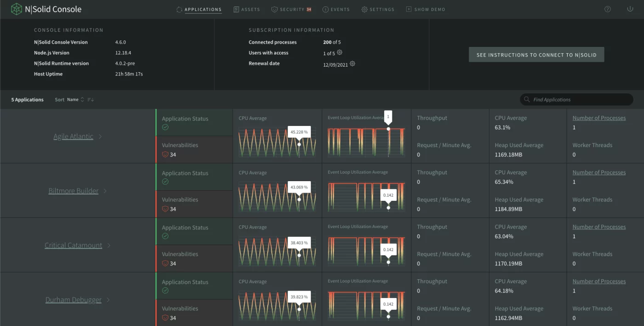Open the Agile Atlantic application link
Viewport: 644px width, 326px height.
[x=74, y=137]
